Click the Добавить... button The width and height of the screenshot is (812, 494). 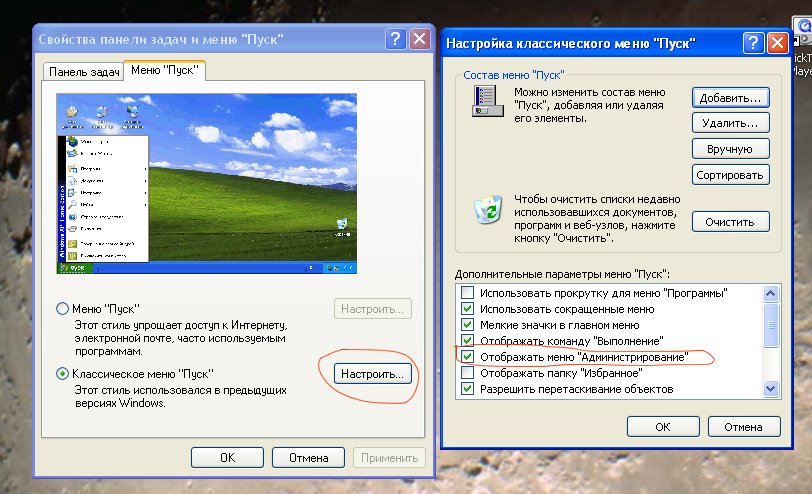[x=730, y=98]
